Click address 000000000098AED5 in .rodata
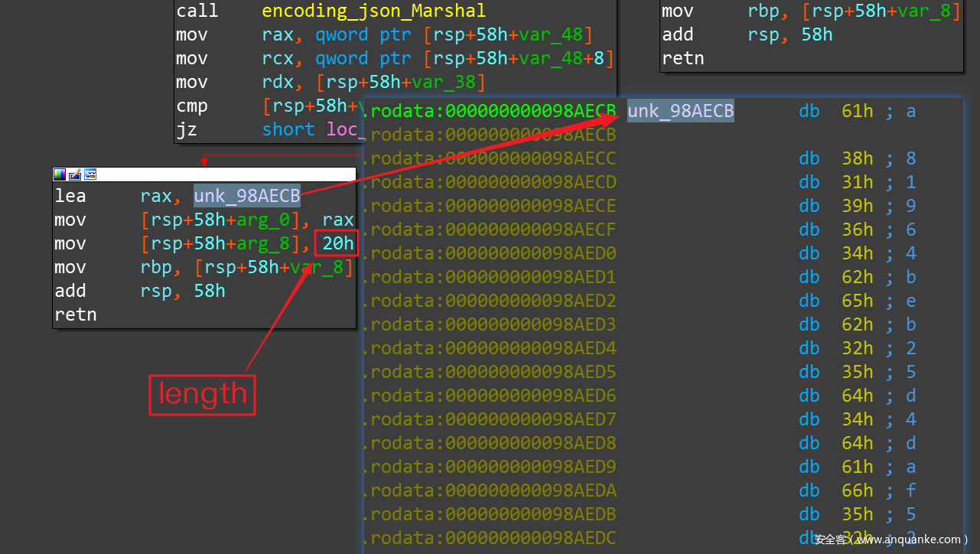980x554 pixels. tap(531, 372)
